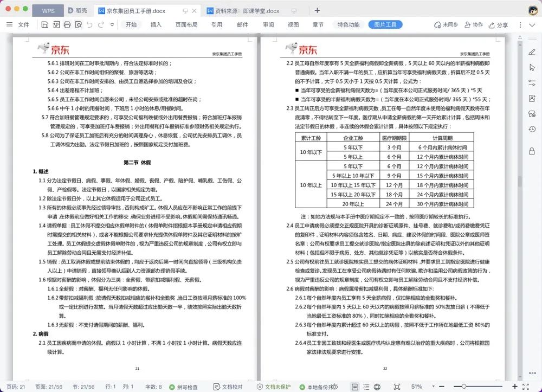Click the lock icon in right sidebar

(532, 151)
